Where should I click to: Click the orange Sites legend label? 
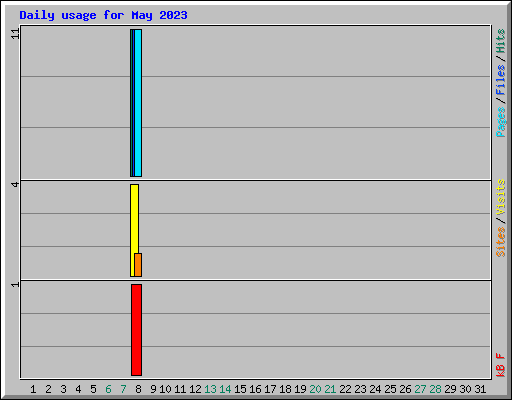click(x=501, y=242)
